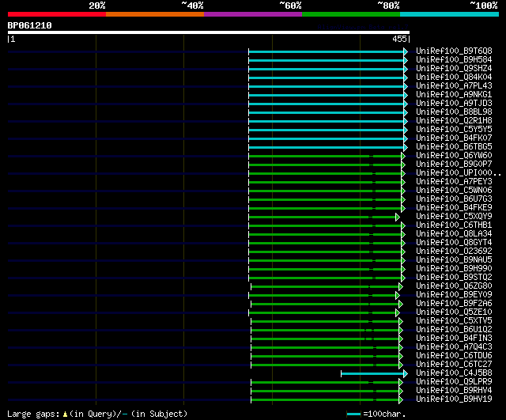The height and width of the screenshot is (420, 506).
Task: Select the UniRef100_B6U1Q2 label
Action: click(454, 330)
